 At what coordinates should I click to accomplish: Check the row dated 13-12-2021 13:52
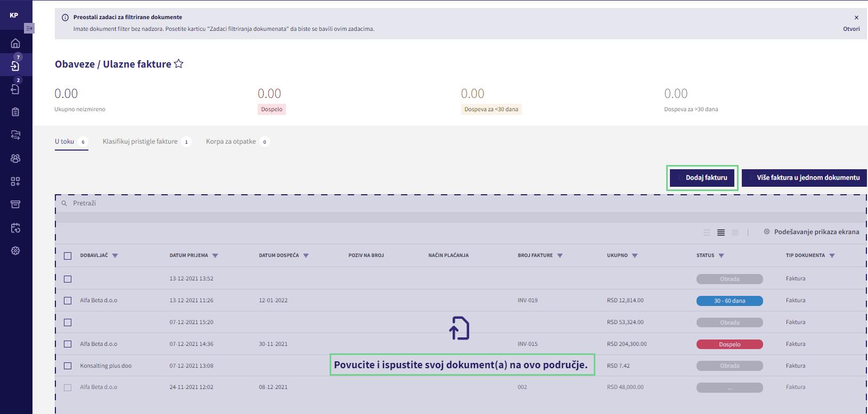[68, 279]
